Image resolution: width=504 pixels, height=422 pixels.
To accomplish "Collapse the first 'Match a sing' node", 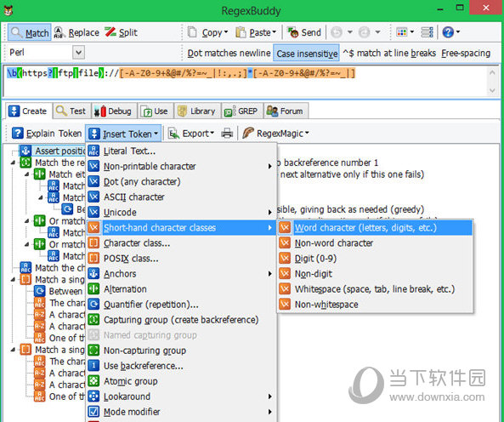I will (x=13, y=280).
